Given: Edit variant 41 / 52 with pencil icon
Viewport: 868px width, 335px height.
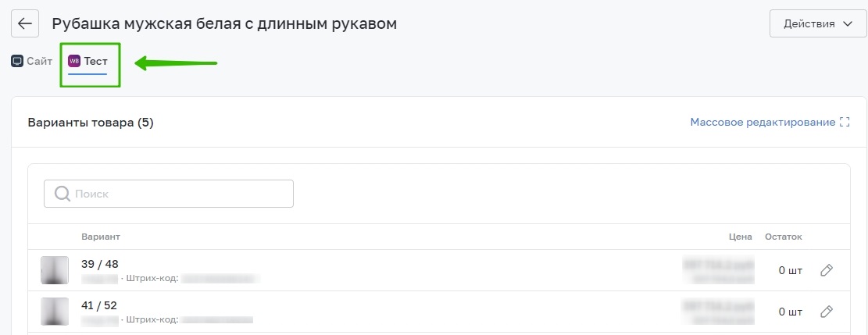Looking at the screenshot, I should click(827, 312).
